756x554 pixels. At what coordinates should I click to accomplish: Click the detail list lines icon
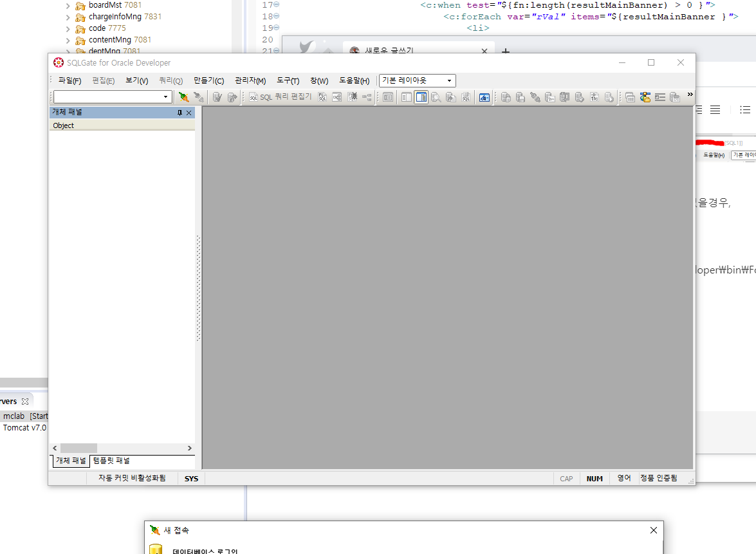click(660, 97)
